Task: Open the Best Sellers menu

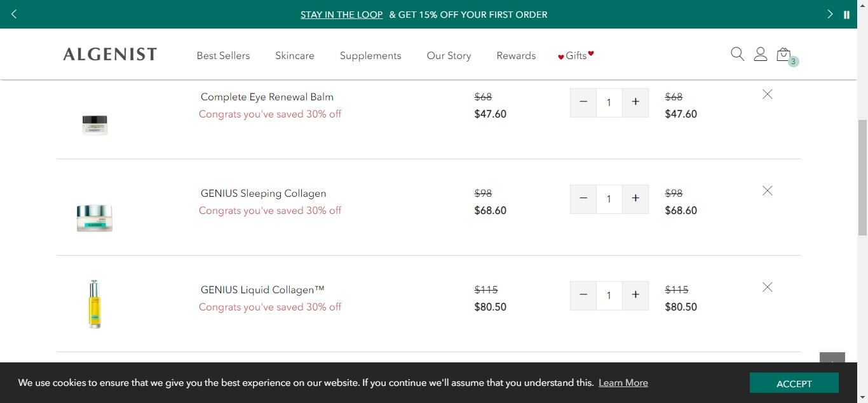Action: click(x=223, y=56)
